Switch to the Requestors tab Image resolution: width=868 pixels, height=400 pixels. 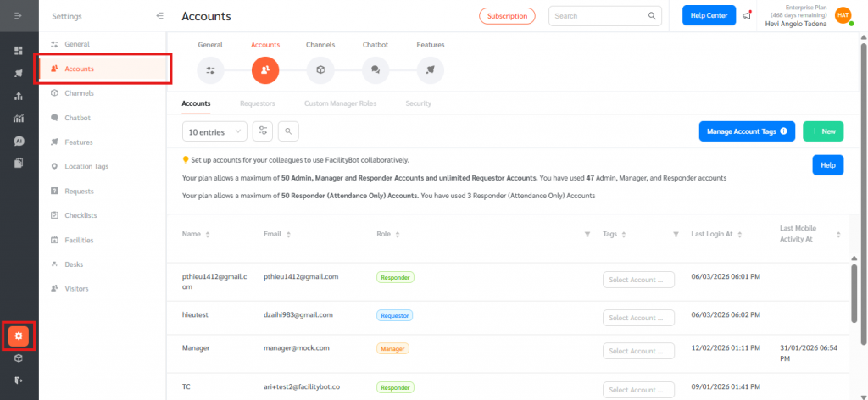coord(257,103)
